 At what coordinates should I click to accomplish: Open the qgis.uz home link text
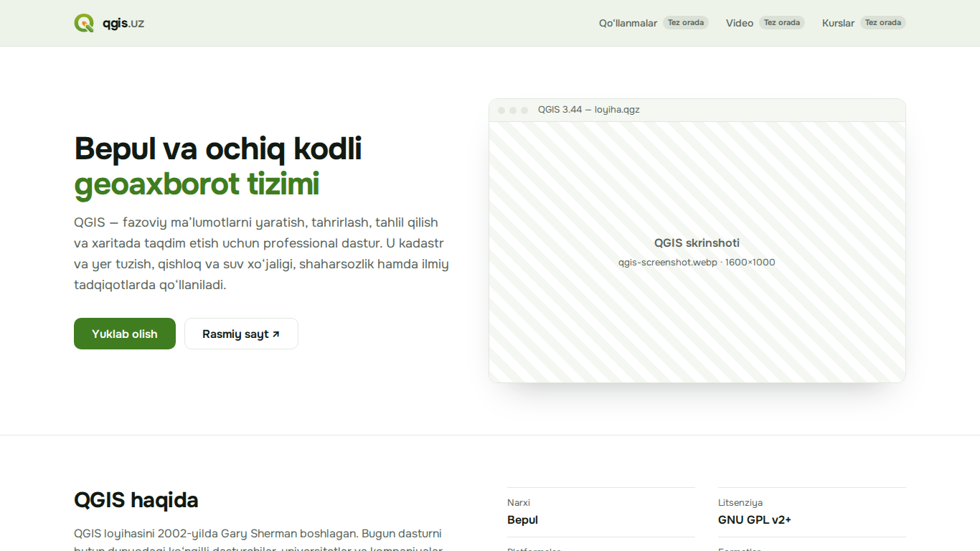[123, 23]
